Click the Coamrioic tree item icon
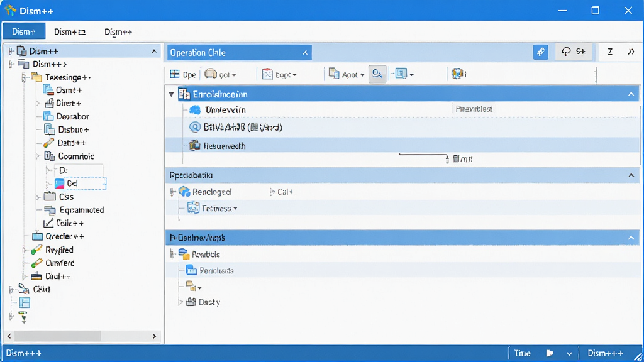The image size is (644, 362). coord(49,156)
